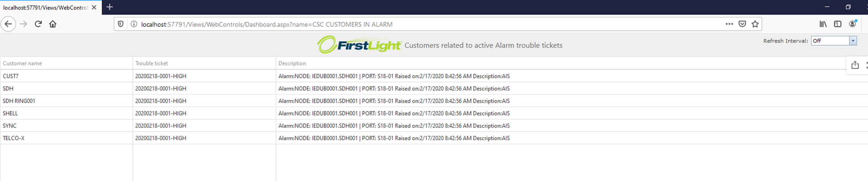Sort by Trouble ticket column header
868x181 pixels.
coord(151,63)
